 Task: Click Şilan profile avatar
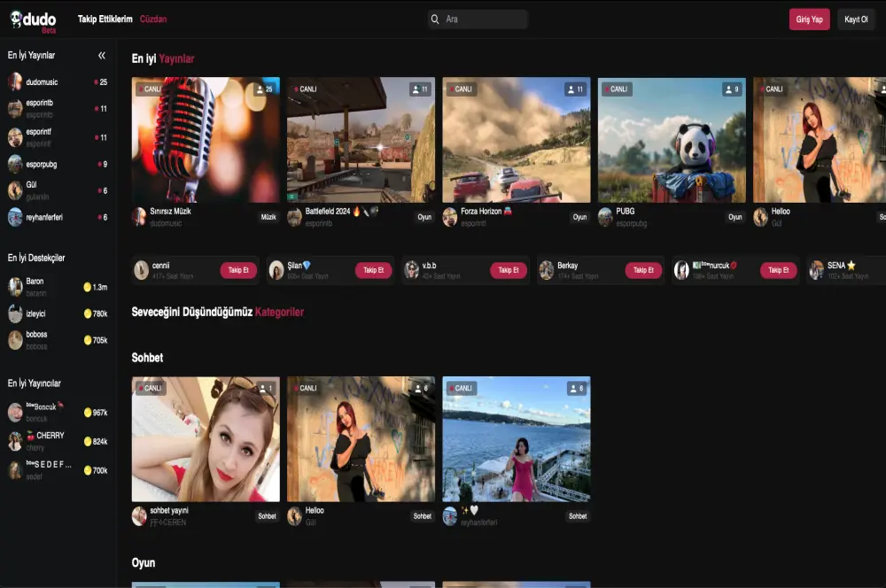(x=276, y=270)
